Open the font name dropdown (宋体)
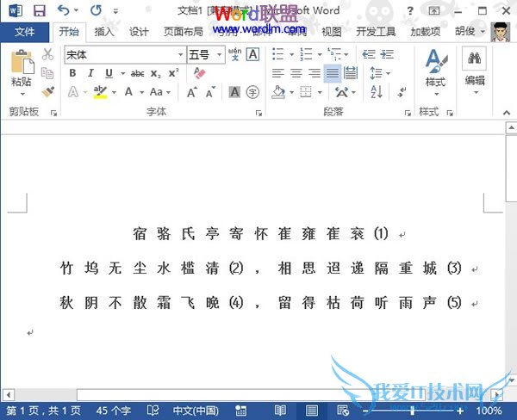Viewport: 517px width, 420px height. tap(181, 54)
